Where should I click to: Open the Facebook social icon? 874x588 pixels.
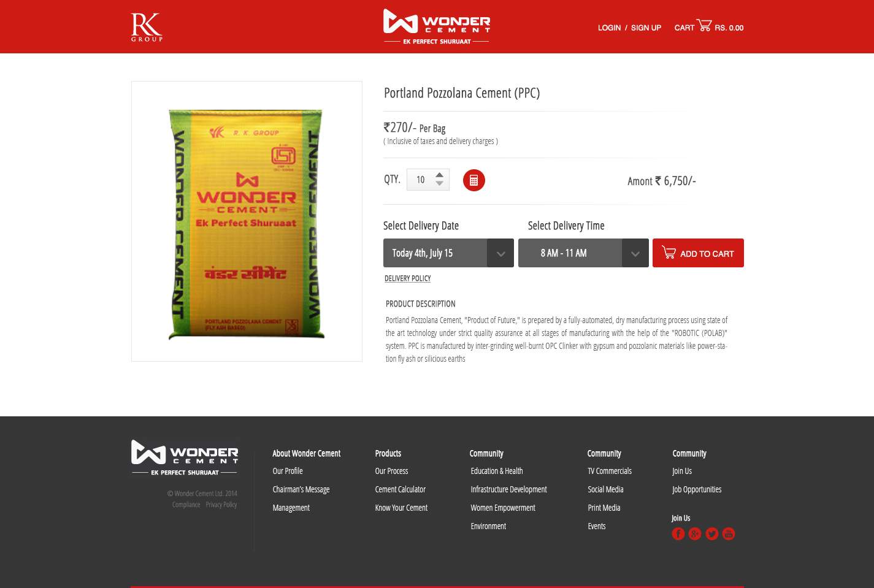678,534
